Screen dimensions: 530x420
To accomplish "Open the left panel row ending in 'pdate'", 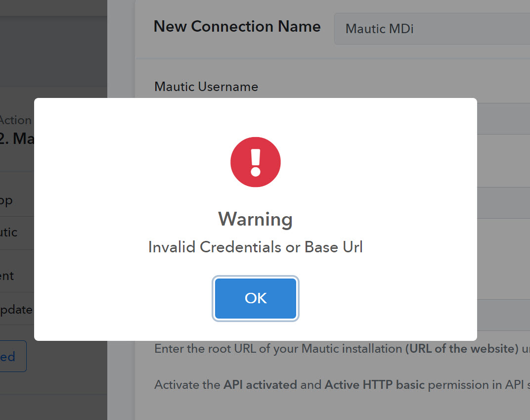I will (x=17, y=309).
